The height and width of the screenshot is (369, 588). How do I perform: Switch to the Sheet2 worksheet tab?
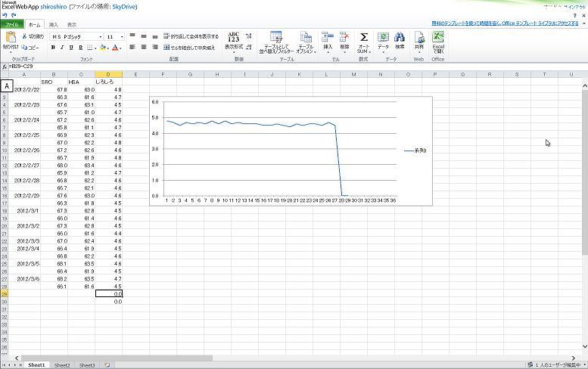click(x=62, y=365)
